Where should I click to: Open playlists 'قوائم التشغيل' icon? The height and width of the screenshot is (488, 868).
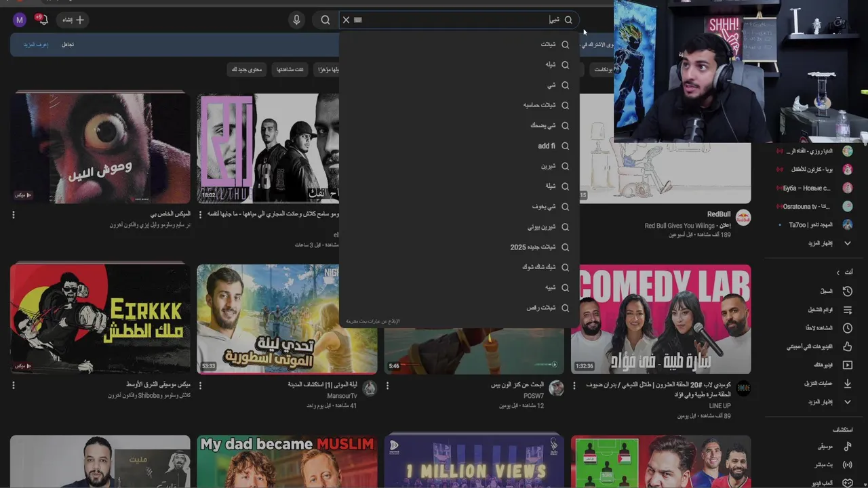point(847,310)
